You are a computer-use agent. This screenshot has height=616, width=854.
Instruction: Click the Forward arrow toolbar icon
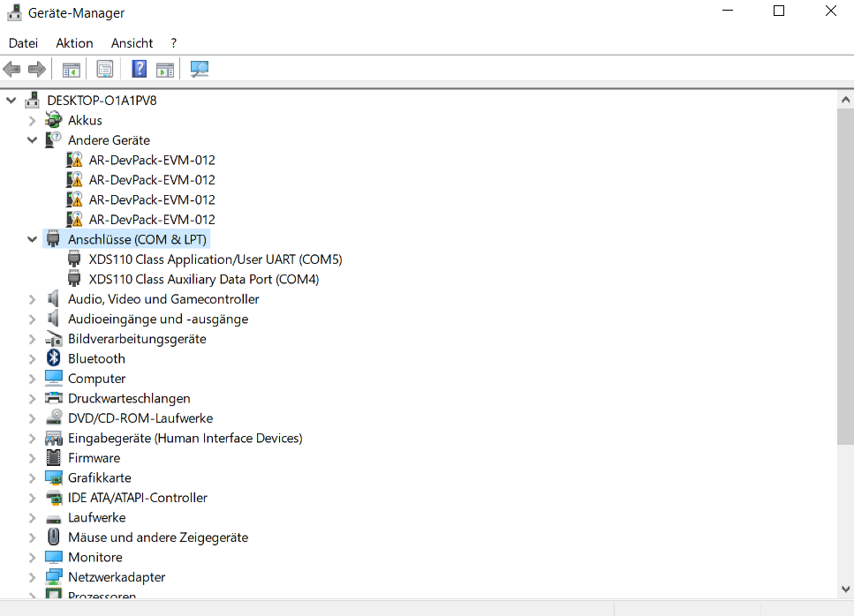(x=36, y=69)
